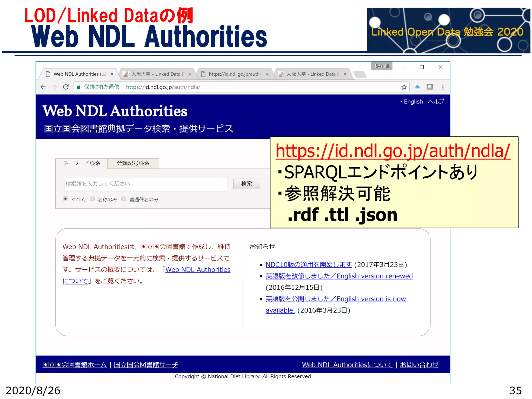This screenshot has height=399, width=532.
Task: Select the キーワード検索 tab
Action: (81, 163)
